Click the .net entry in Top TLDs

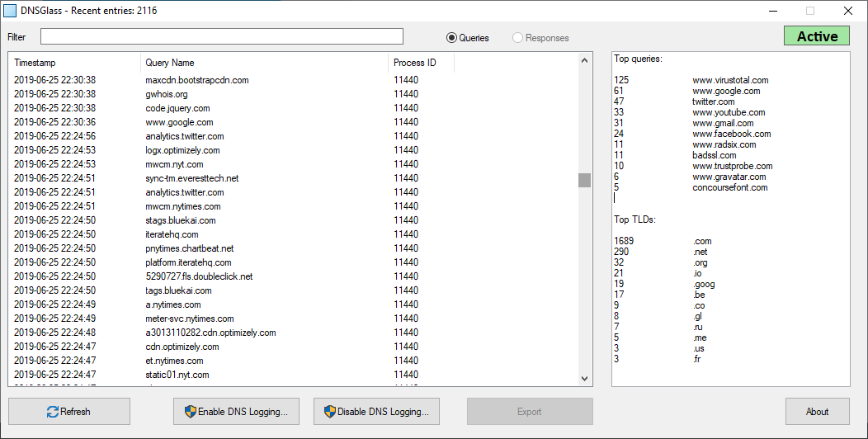[701, 252]
